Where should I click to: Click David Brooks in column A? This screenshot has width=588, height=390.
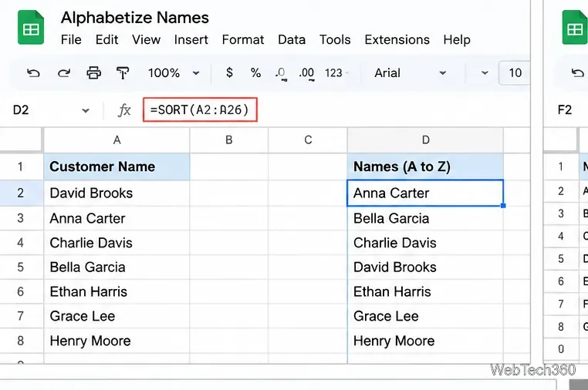(117, 193)
